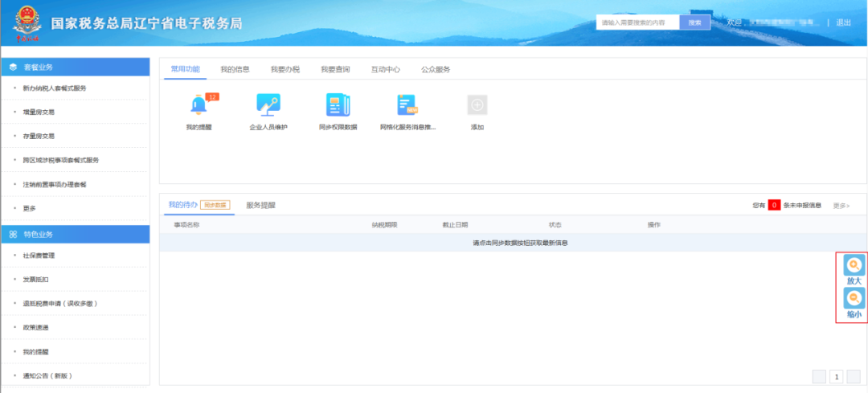The height and width of the screenshot is (393, 868).
Task: Click 更多 under 套餐业务
Action: tap(30, 208)
